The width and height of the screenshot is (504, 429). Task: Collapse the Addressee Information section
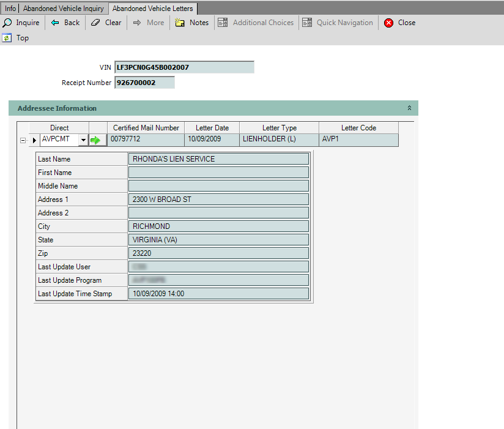click(x=409, y=108)
